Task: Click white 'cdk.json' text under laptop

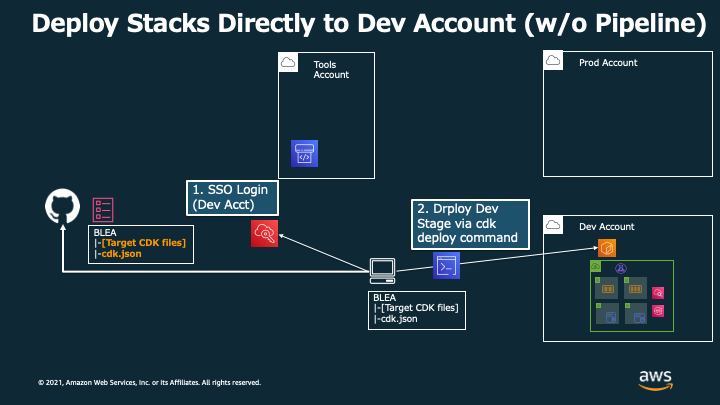Action: click(399, 319)
